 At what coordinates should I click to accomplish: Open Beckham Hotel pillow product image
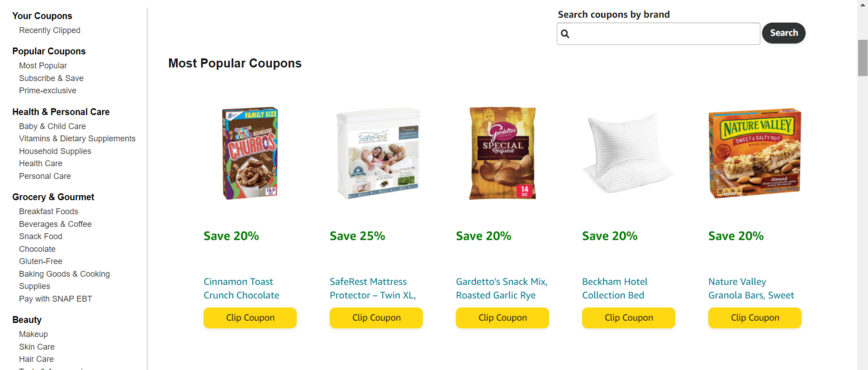[x=628, y=153]
